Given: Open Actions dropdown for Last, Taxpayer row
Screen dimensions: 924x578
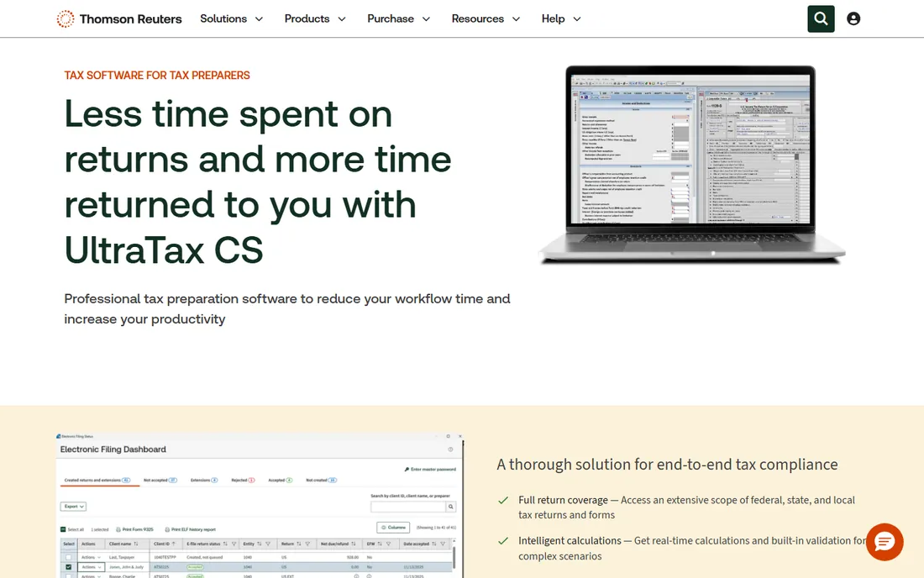Looking at the screenshot, I should pos(92,557).
